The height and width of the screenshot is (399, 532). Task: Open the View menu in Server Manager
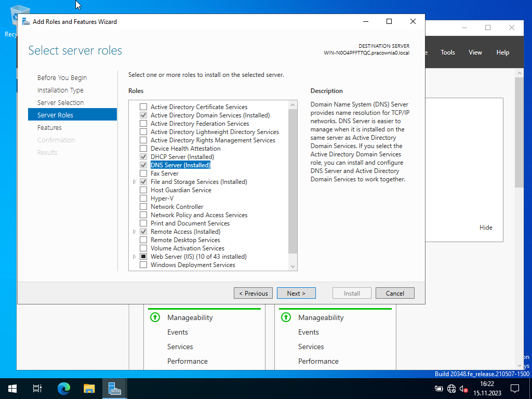pyautogui.click(x=475, y=52)
